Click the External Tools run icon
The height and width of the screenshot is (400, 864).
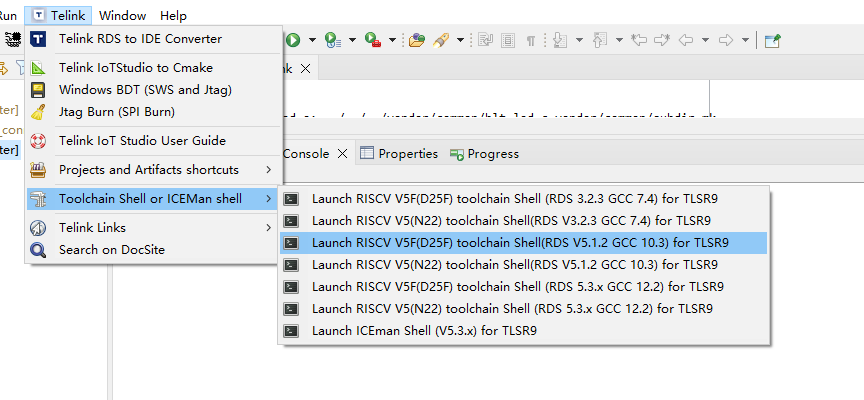373,40
